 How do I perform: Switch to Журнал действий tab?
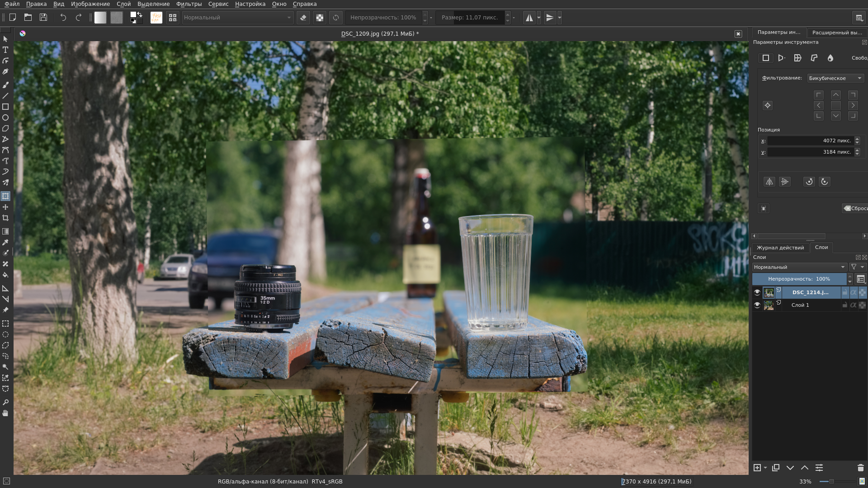(x=780, y=248)
